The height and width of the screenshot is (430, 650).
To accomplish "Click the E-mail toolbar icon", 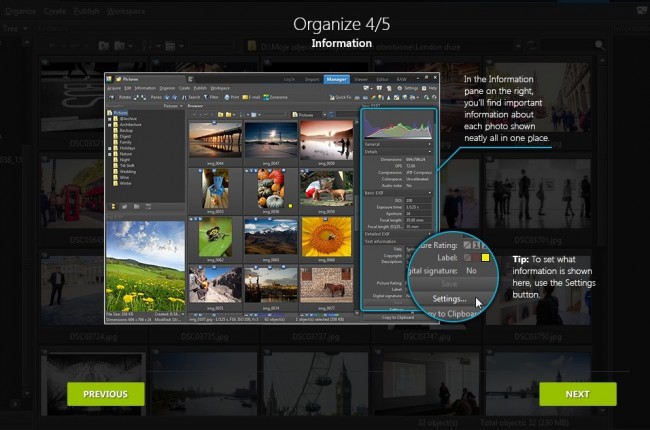I will 245,97.
